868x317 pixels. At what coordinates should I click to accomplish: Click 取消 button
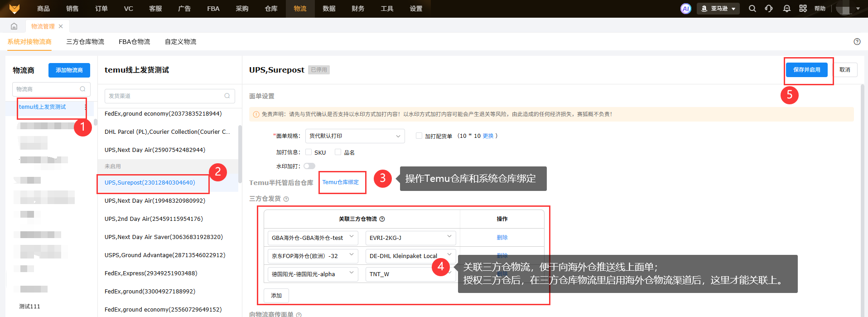(845, 70)
